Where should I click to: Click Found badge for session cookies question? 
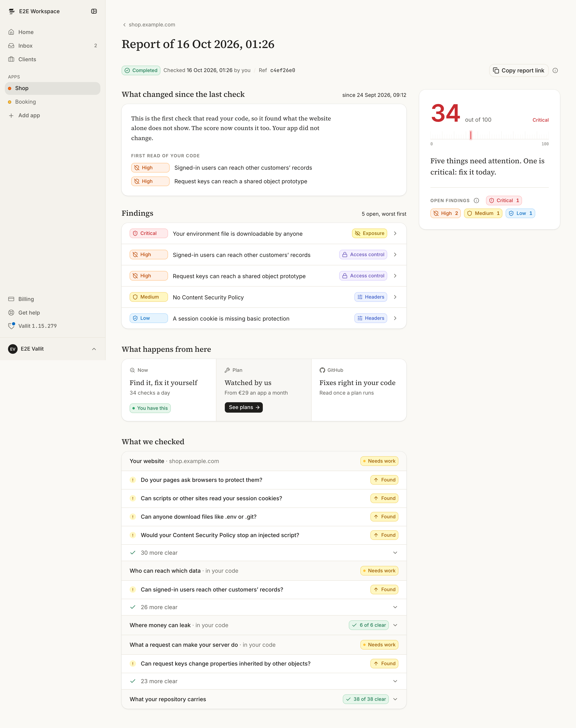[x=384, y=499]
